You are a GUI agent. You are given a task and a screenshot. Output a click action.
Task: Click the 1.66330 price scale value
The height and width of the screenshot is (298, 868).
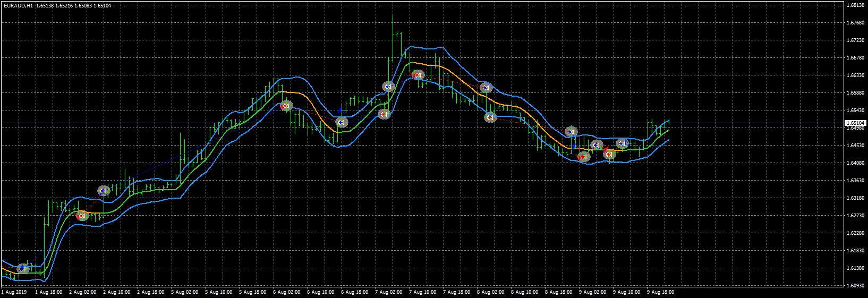pos(855,75)
